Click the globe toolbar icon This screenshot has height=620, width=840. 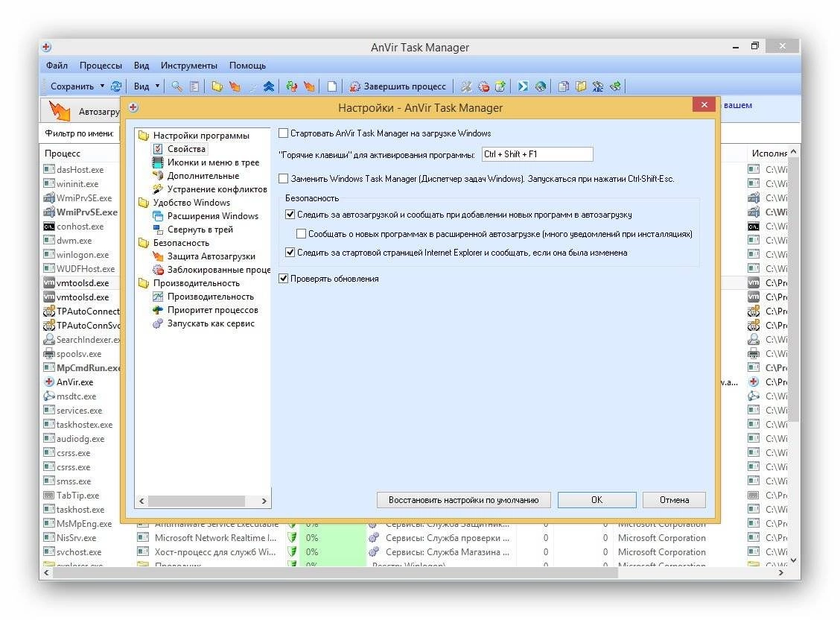coord(540,86)
